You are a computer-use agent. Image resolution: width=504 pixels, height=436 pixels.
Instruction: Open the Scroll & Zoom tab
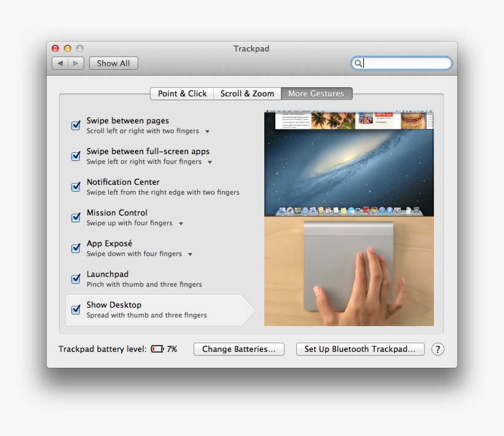(x=247, y=93)
